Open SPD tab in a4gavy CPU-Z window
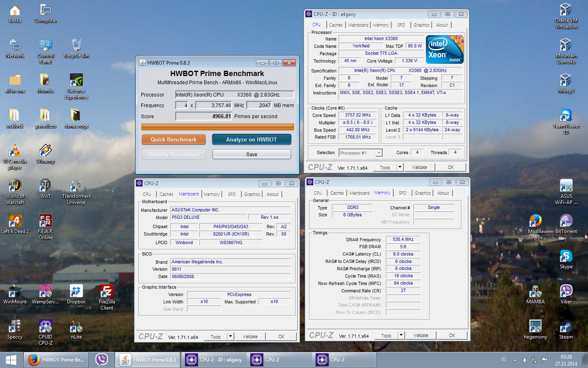Screen dimensions: 588x368 401,25
